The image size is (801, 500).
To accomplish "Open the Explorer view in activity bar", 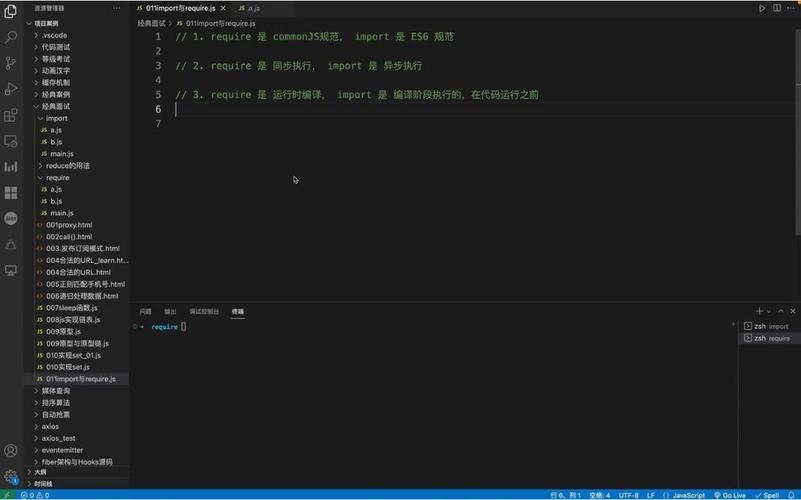I will point(10,11).
